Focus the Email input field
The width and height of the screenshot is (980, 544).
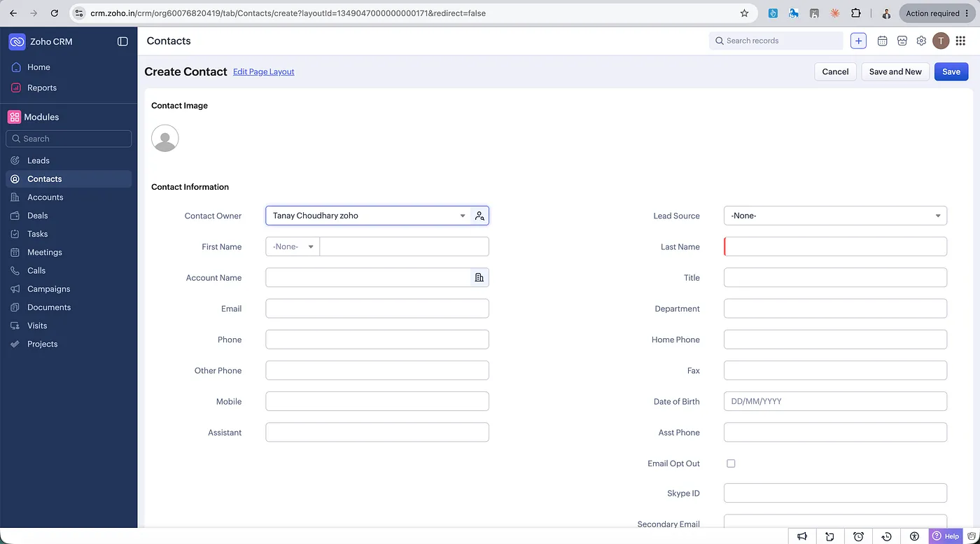(x=377, y=308)
